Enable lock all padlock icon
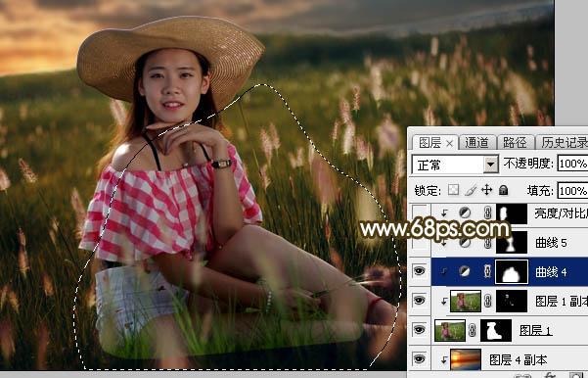Viewport: 588px width, 378px height. [x=503, y=190]
